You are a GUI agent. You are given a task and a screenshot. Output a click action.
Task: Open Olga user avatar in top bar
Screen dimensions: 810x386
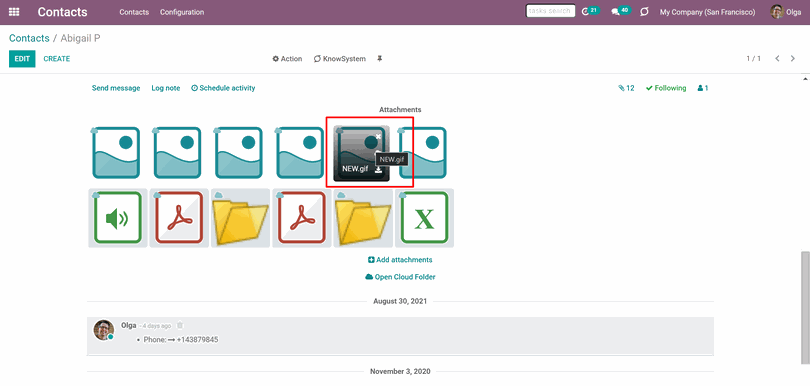[x=776, y=11]
